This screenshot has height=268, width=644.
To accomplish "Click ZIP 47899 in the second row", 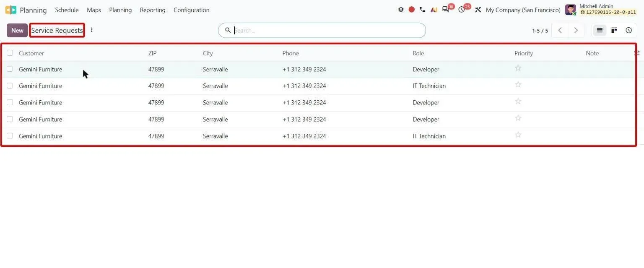I will click(x=156, y=86).
